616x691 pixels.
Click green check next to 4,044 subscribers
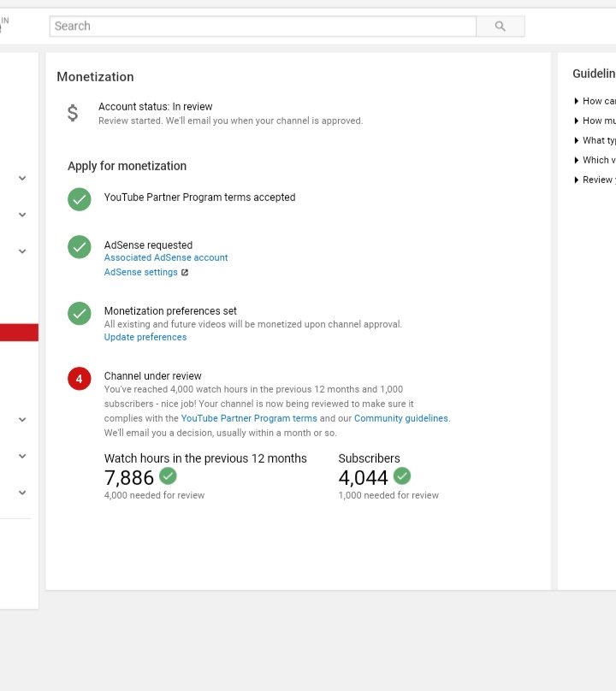pyautogui.click(x=402, y=476)
